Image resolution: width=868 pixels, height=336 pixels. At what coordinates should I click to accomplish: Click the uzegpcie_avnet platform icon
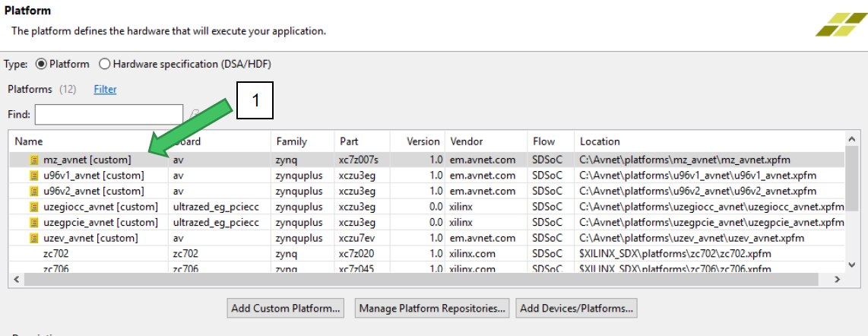point(34,222)
